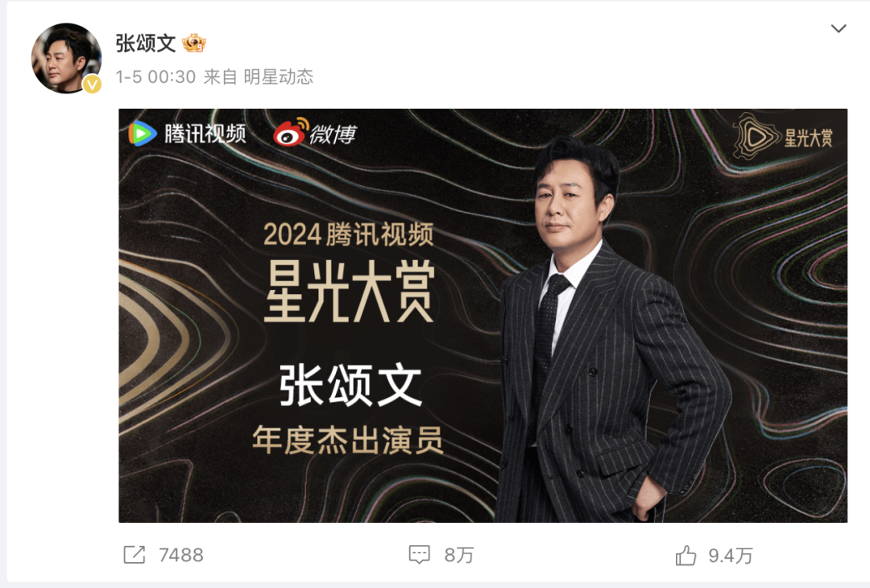Viewport: 870px width, 588px height.
Task: Click the 微博 eye logo in image
Action: (315, 133)
